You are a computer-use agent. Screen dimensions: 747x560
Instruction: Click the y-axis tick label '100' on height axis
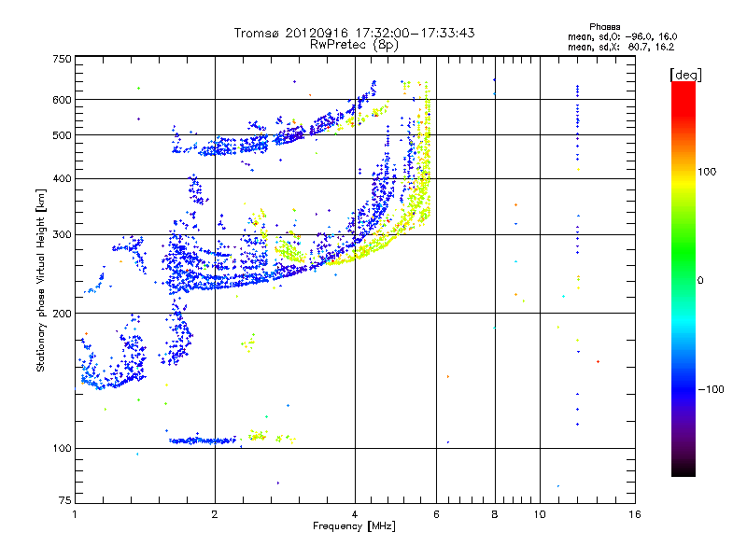62,449
